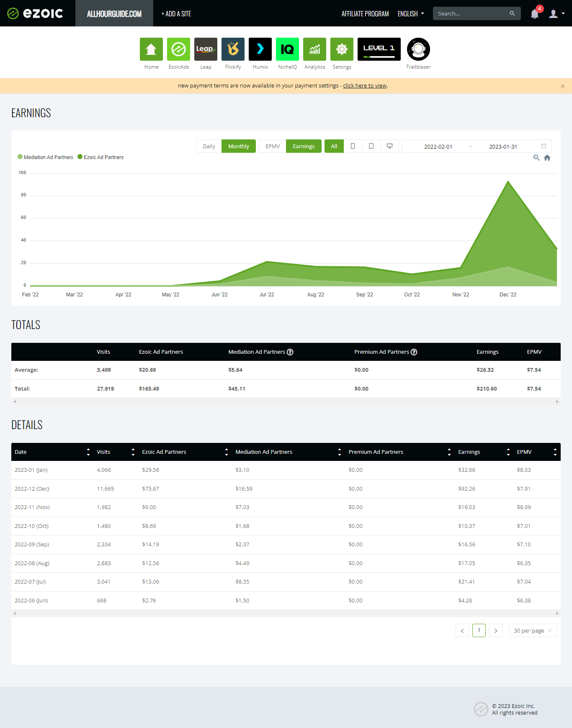Sort details table by Date

pos(88,452)
